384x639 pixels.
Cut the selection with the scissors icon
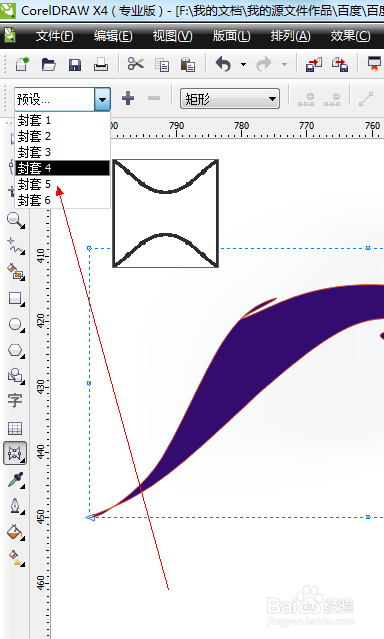(x=136, y=64)
